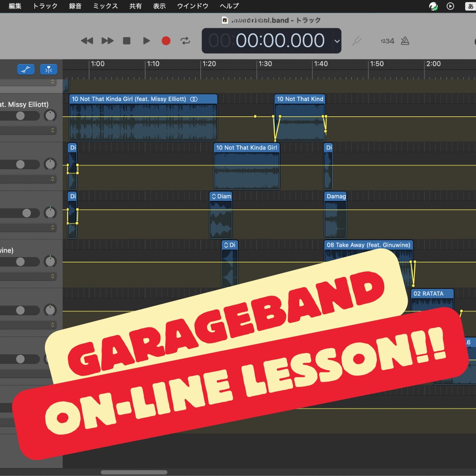This screenshot has height=476, width=476.
Task: Click the 1:30 marker on timeline ruler
Action: [x=265, y=64]
